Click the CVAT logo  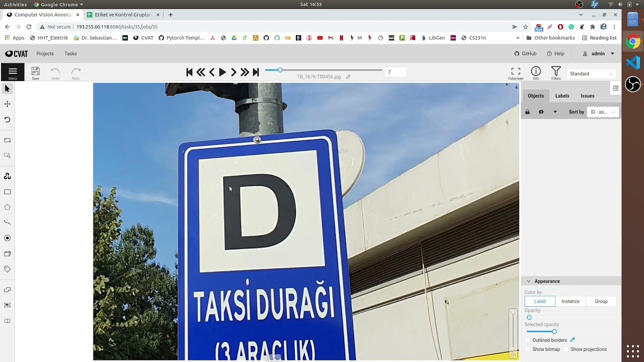[17, 54]
